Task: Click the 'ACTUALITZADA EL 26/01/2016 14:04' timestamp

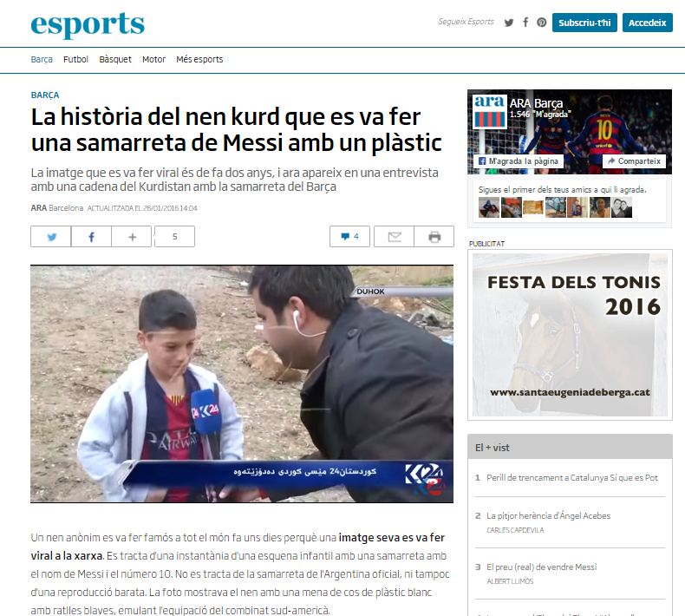Action: (x=142, y=208)
